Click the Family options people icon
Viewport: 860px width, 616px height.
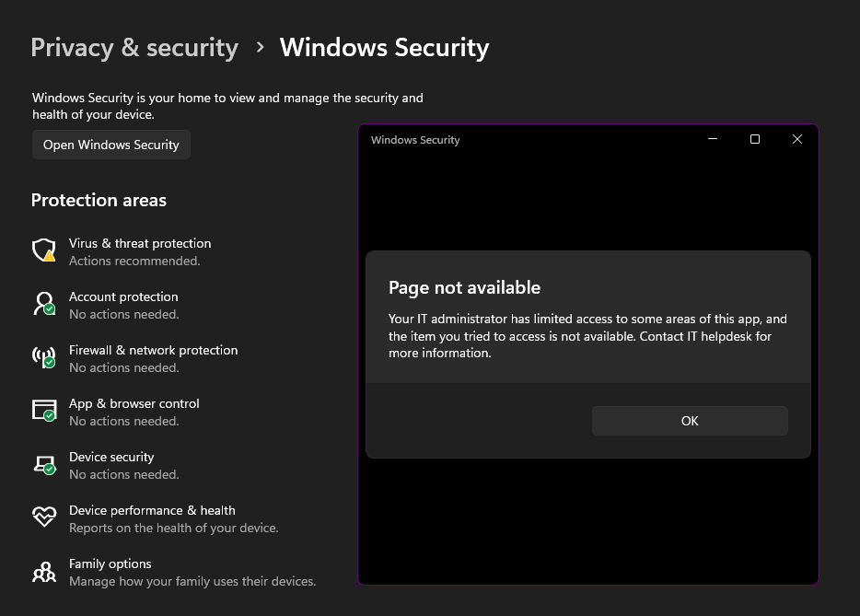click(x=44, y=572)
